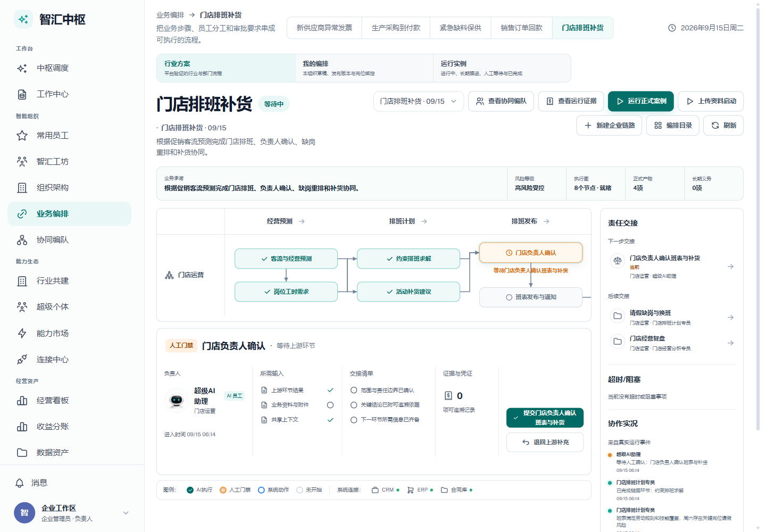Tick 下一环节所需信息已齐备 checklist item

pyautogui.click(x=354, y=420)
